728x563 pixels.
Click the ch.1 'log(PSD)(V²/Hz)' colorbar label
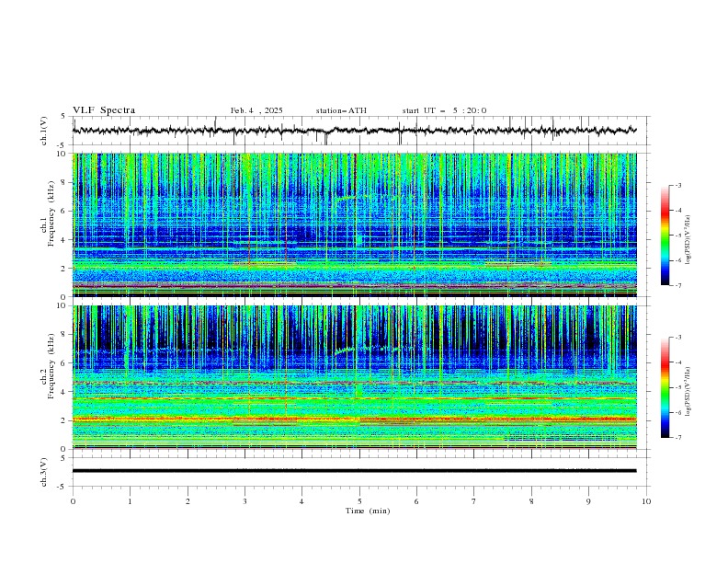pyautogui.click(x=688, y=240)
